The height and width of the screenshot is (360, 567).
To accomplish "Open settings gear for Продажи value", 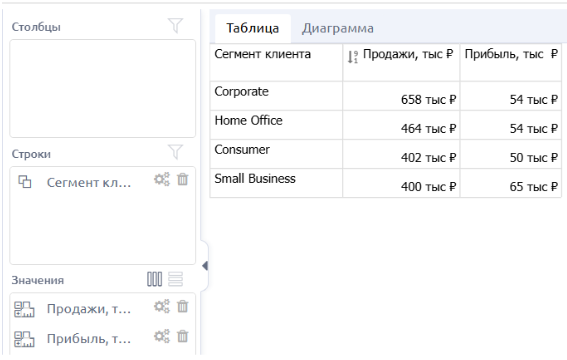I will 162,306.
